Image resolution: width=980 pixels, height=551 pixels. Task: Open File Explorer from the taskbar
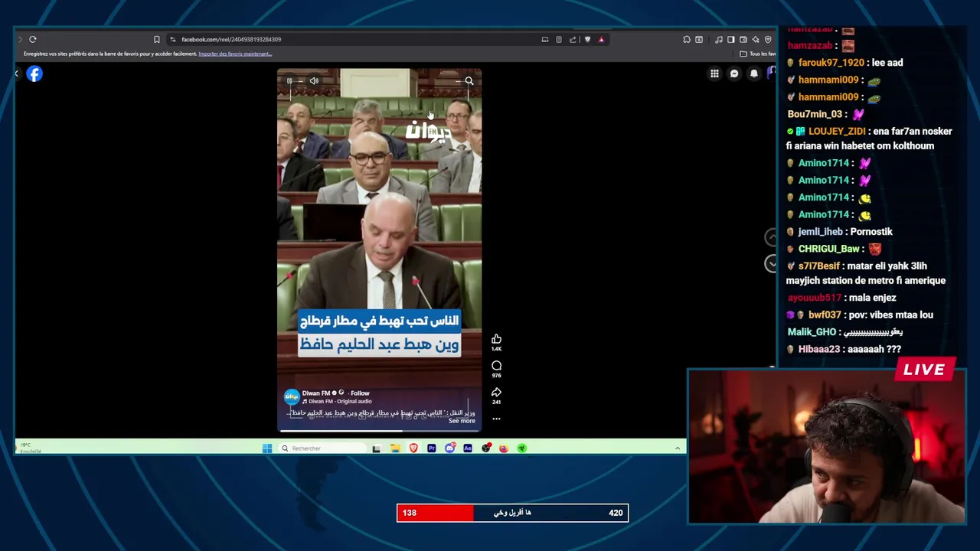[395, 448]
